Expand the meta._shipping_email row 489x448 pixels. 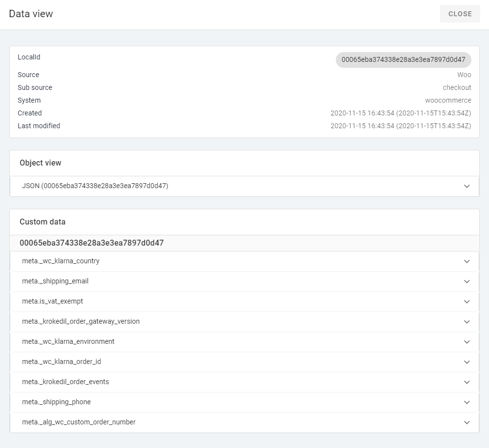click(467, 281)
